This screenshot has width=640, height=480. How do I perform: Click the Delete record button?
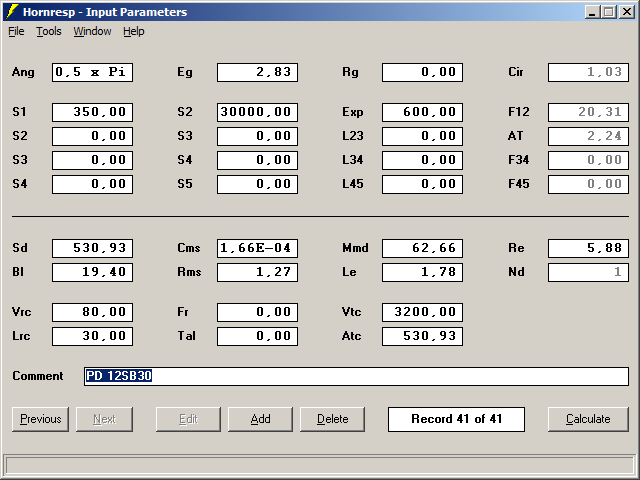[332, 419]
